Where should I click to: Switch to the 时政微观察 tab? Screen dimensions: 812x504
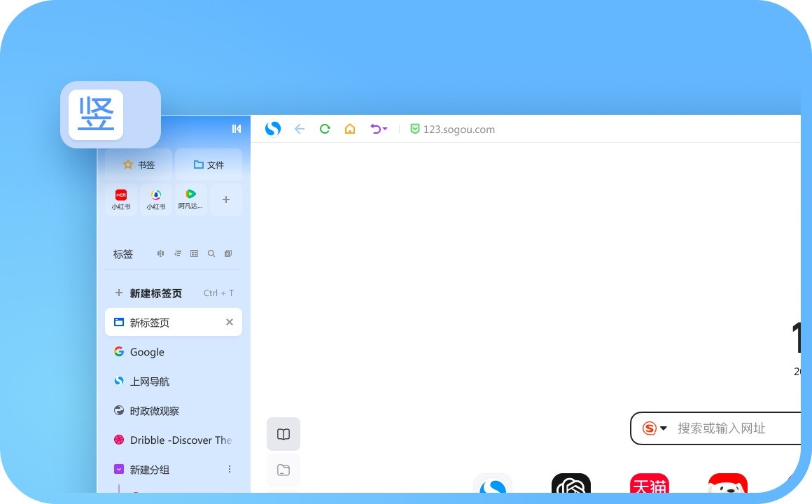click(x=174, y=411)
